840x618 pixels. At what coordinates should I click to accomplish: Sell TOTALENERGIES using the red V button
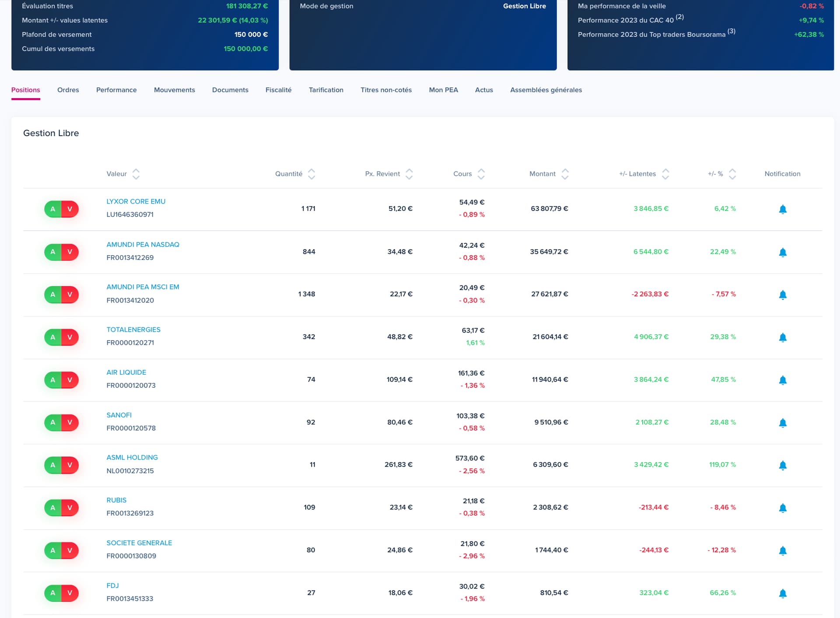point(70,337)
